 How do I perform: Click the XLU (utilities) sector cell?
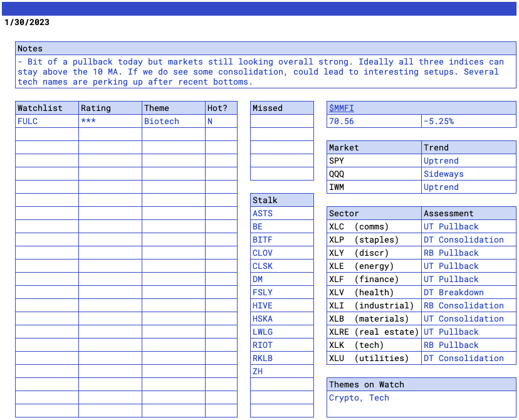point(374,358)
